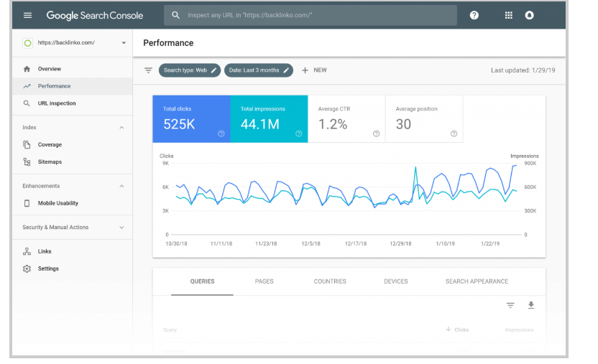Click the Coverage pages icon

coord(27,145)
